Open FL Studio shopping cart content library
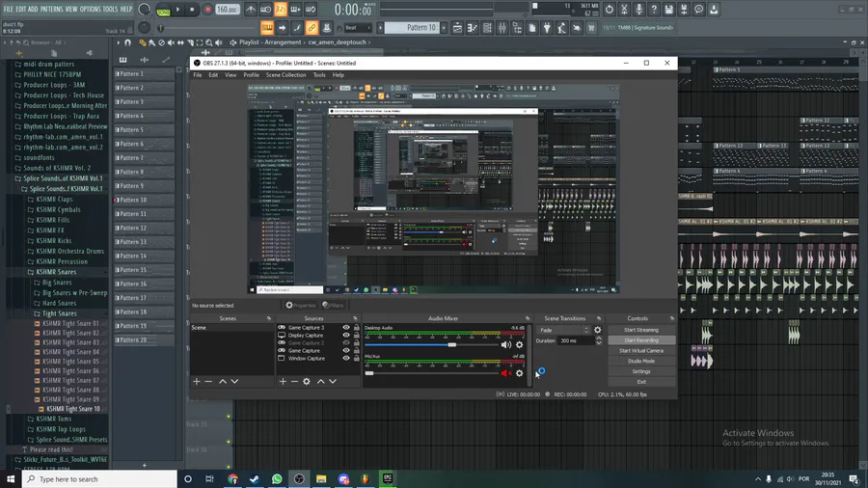The height and width of the screenshot is (488, 868). click(591, 28)
